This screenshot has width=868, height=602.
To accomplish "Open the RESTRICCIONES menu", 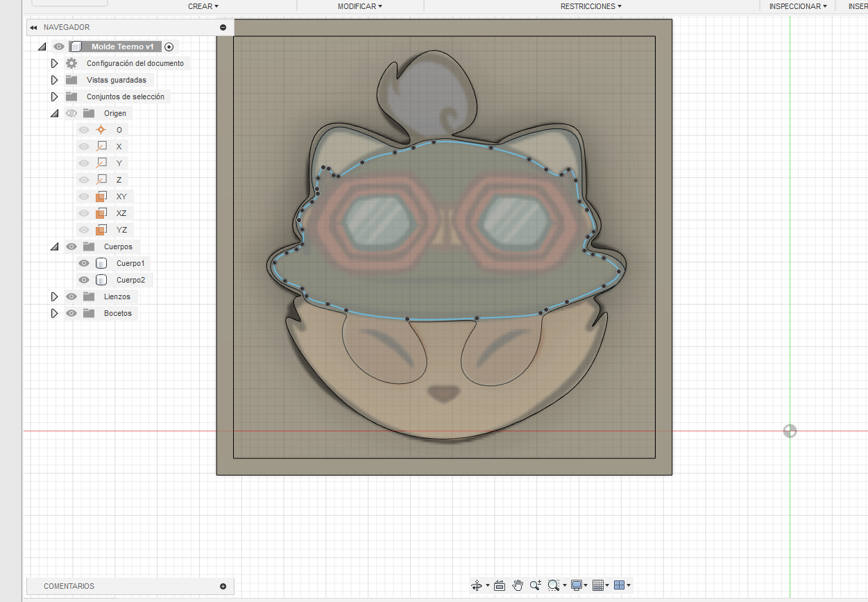I will (x=591, y=6).
